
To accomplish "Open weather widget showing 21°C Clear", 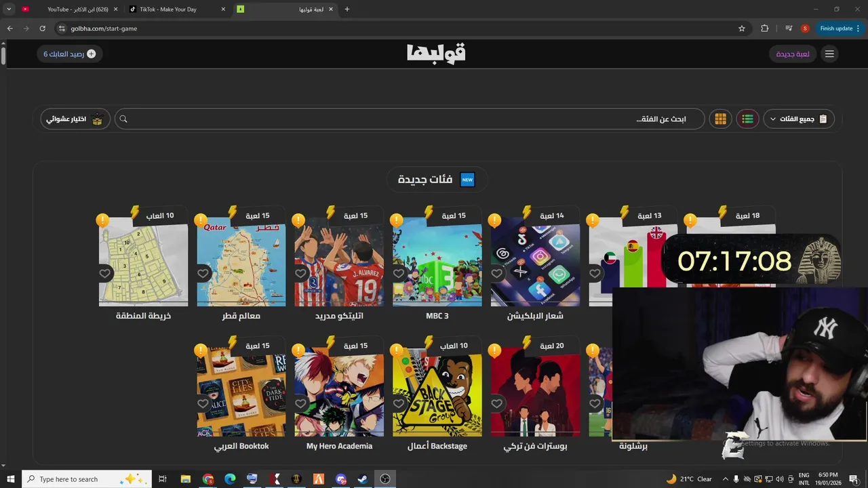I will (x=690, y=479).
